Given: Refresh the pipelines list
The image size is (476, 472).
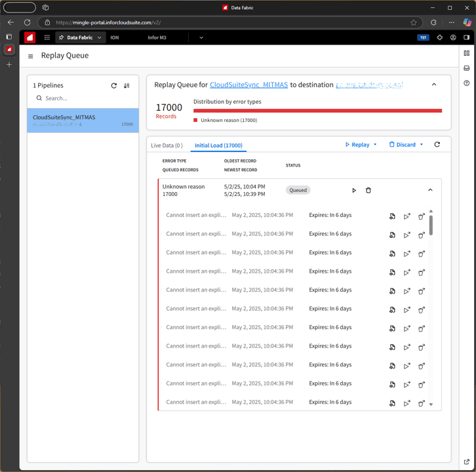Looking at the screenshot, I should pyautogui.click(x=114, y=86).
